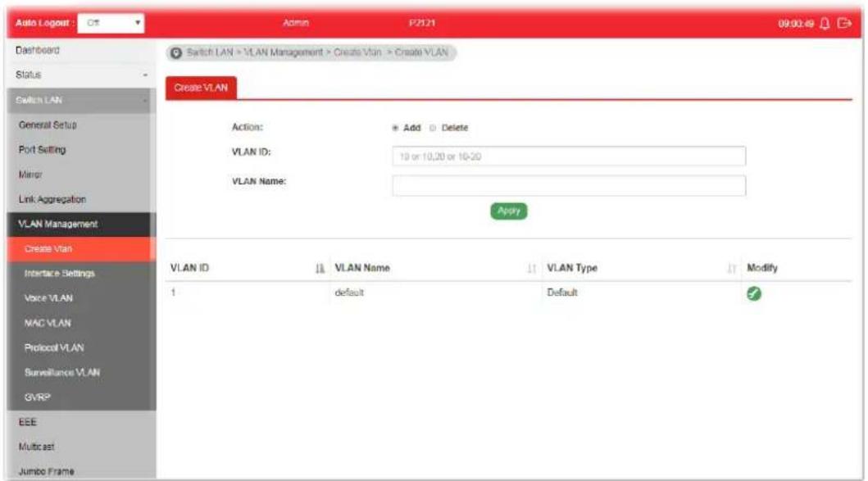Click the green Apply button
The width and height of the screenshot is (868, 481).
pos(509,211)
